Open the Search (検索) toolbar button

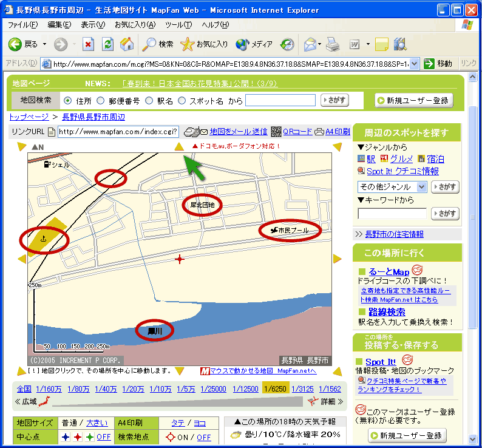(x=158, y=44)
